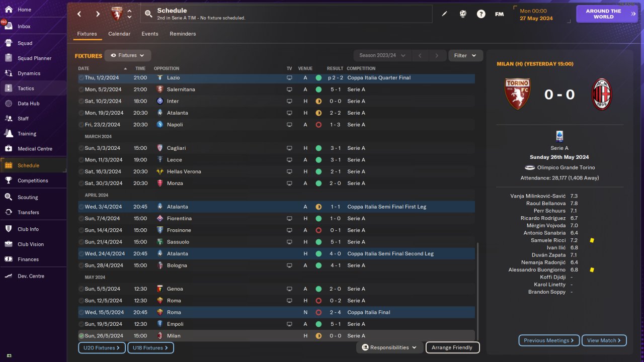
Task: Click the Around The World button
Action: click(607, 14)
